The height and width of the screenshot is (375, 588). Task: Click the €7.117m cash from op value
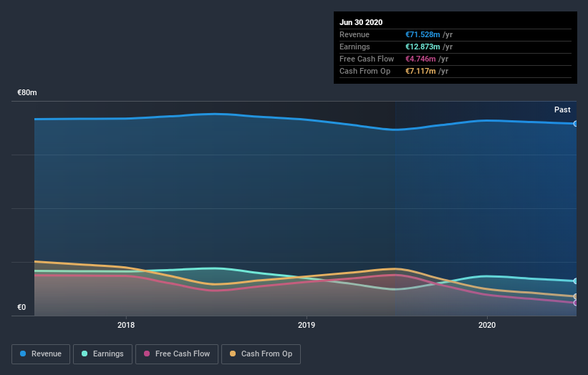point(420,71)
